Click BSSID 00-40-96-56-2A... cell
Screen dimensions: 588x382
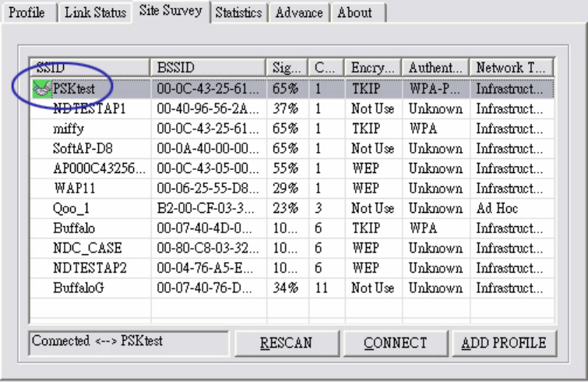(x=208, y=109)
